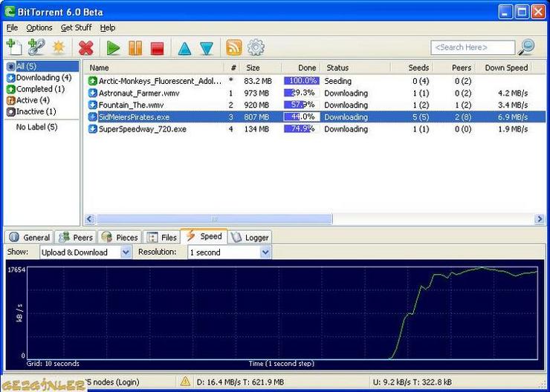Click the yellow warning status bar icon
This screenshot has height=392, width=550.
click(185, 381)
